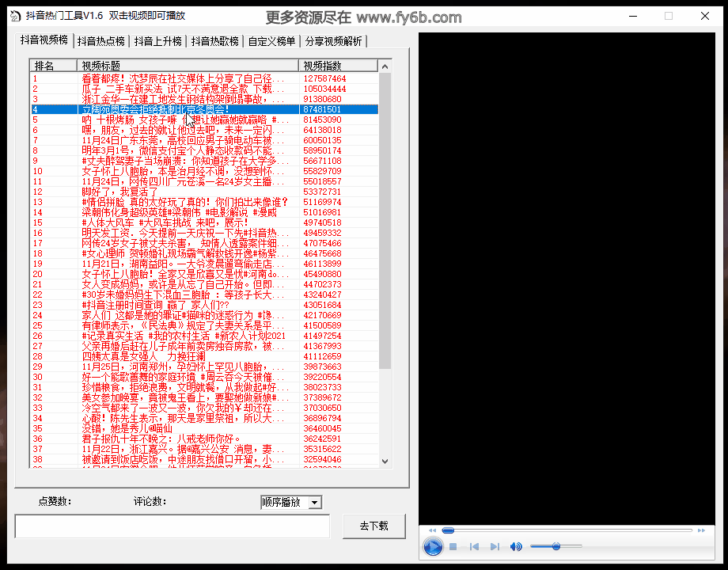Select rank 2 video 瓜子 二手车新买法
728x570 pixels.
[205, 89]
